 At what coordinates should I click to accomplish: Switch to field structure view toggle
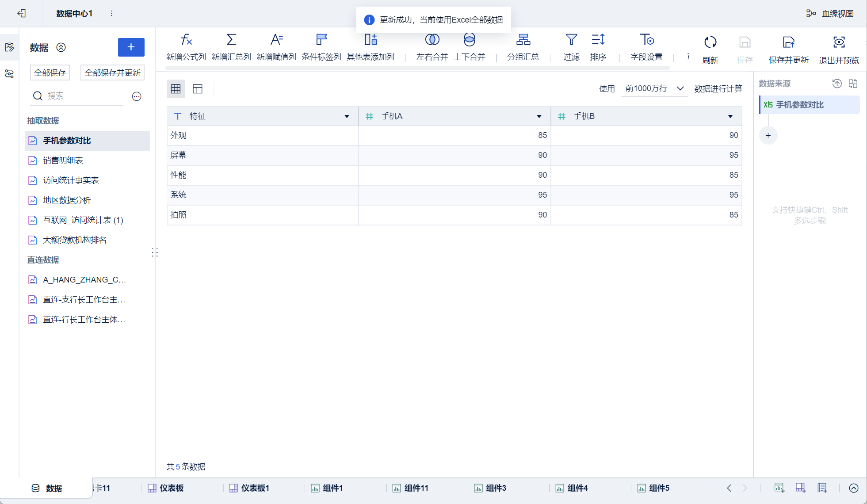click(x=198, y=89)
